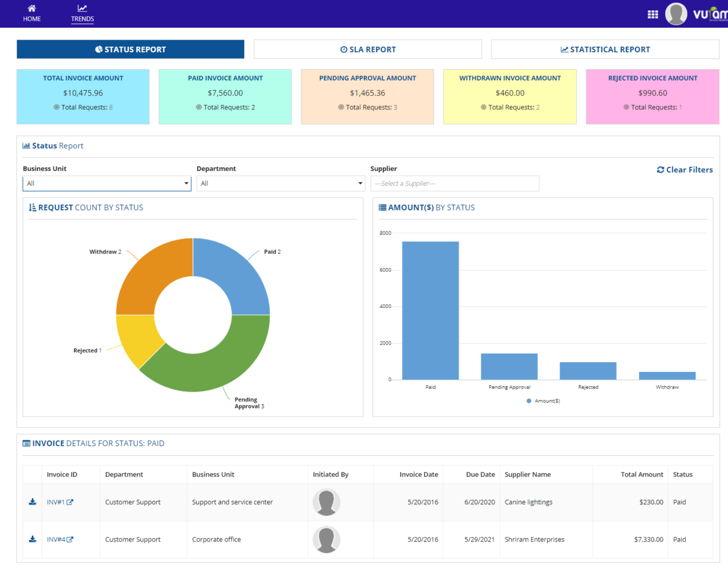Open the Withdrawn Invoice Amount card
The width and height of the screenshot is (728, 581).
[x=510, y=97]
